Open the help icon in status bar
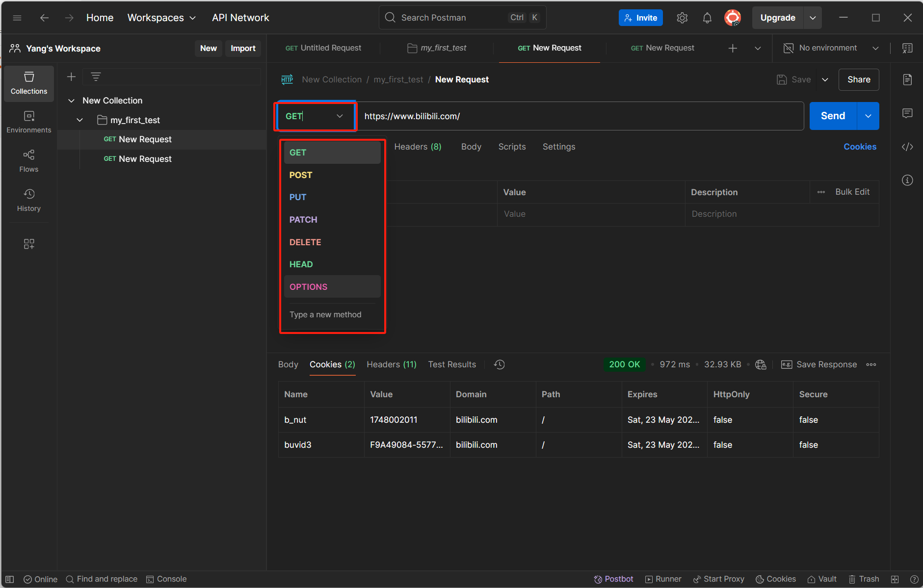Screen dimensions: 923x588 (x=914, y=579)
